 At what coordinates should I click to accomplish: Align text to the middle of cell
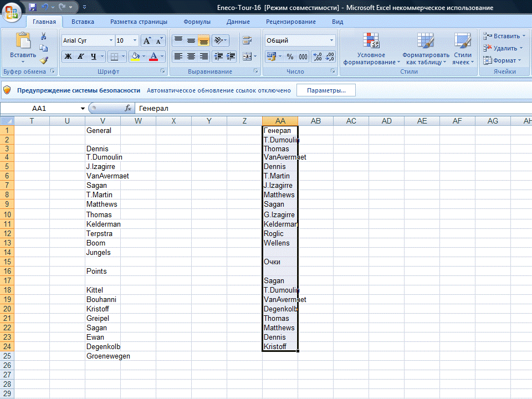pos(191,40)
